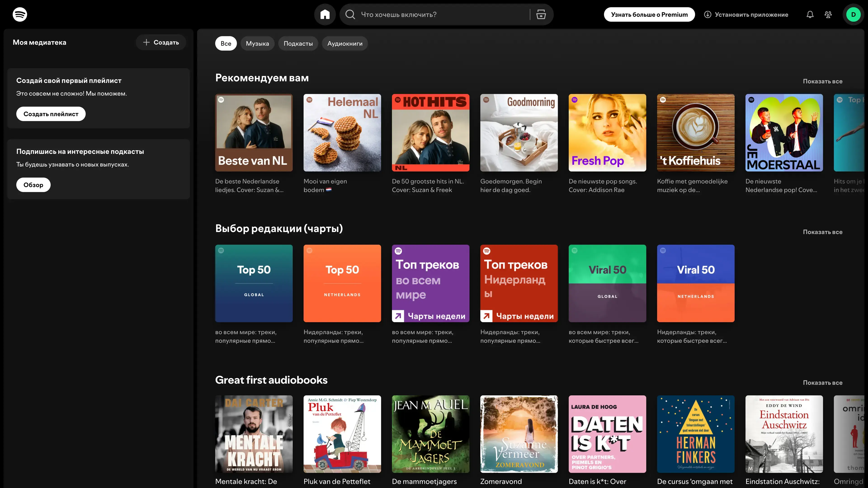
Task: Show all Great first audiobooks
Action: pyautogui.click(x=823, y=382)
